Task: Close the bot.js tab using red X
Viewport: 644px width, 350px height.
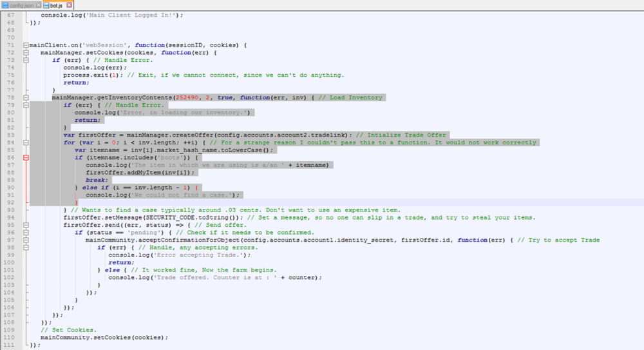Action: pyautogui.click(x=69, y=5)
